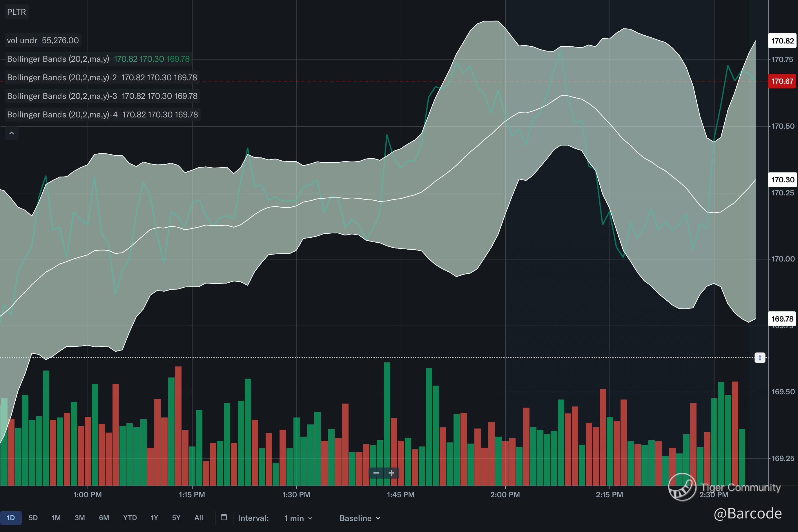Screen dimensions: 798x532
Task: Click the 170.82 upper band price label
Action: (782, 41)
